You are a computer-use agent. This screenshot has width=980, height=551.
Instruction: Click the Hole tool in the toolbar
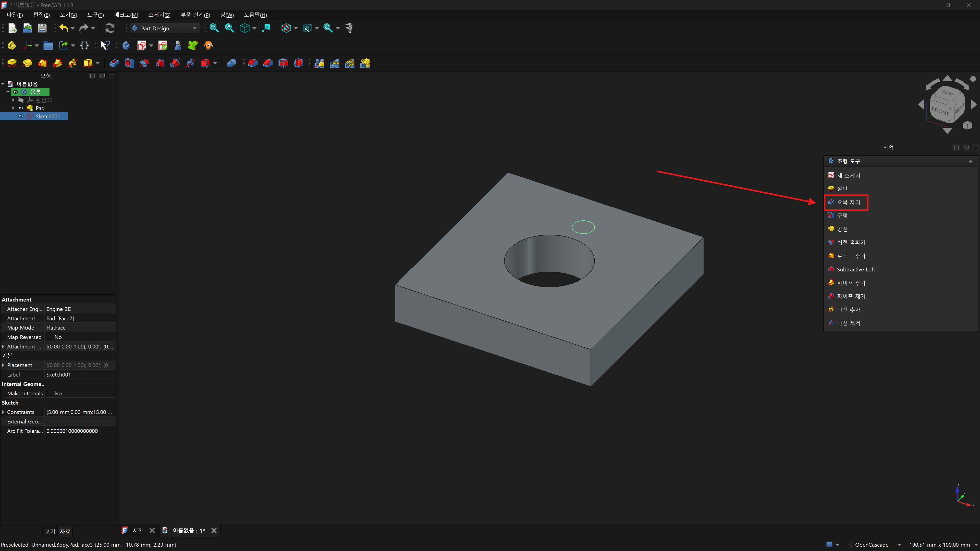pyautogui.click(x=129, y=63)
